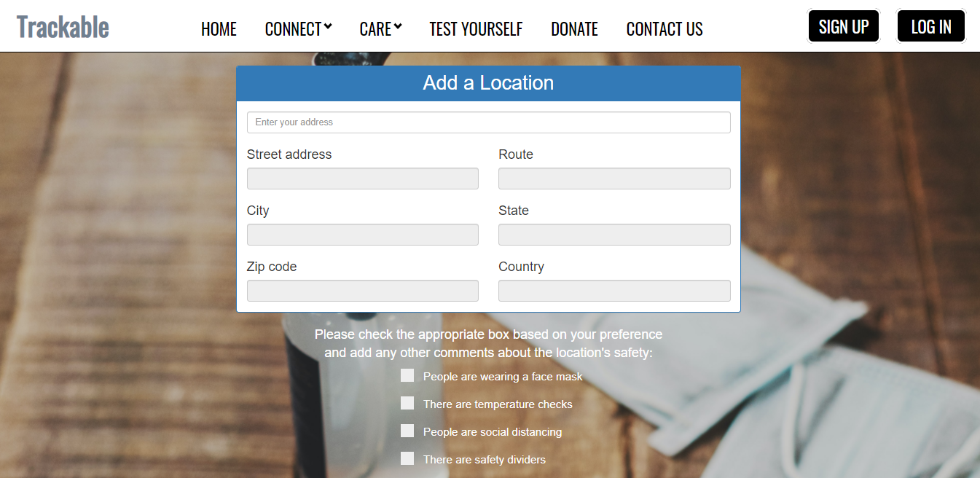
Task: Open the TEST YOURSELF page
Action: (476, 29)
